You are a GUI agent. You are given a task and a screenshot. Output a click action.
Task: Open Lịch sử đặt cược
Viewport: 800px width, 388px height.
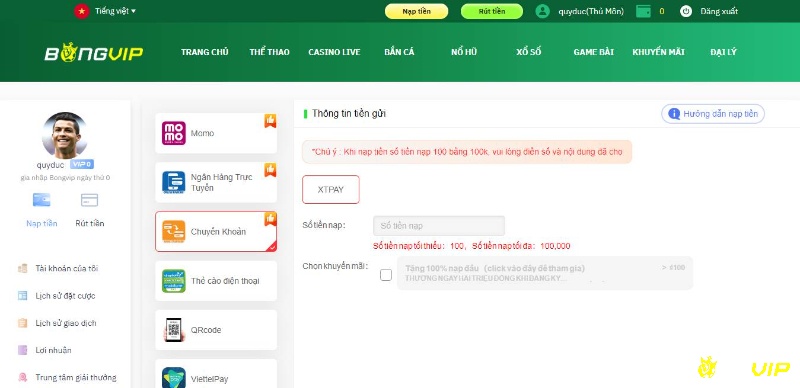click(65, 296)
